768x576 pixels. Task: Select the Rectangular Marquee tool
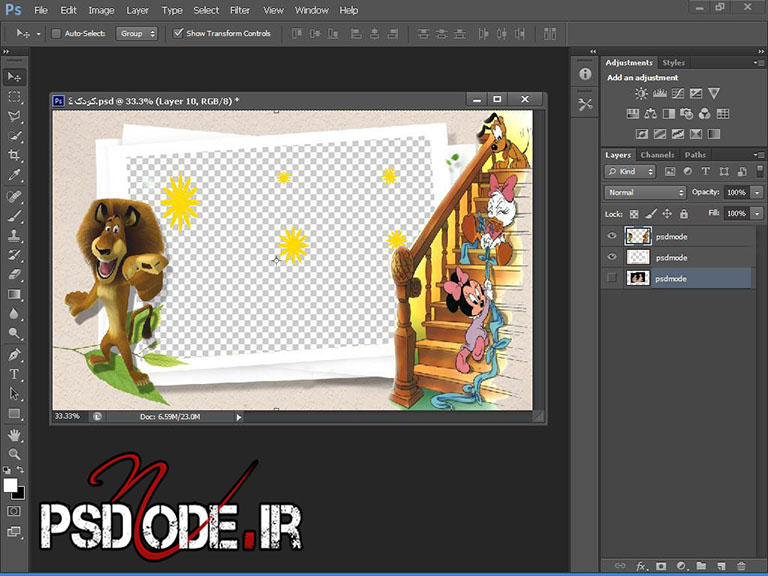(14, 97)
